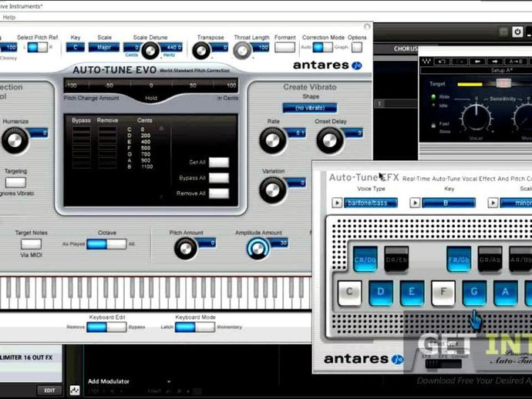
Task: Click the Transpose knob
Action: (201, 51)
